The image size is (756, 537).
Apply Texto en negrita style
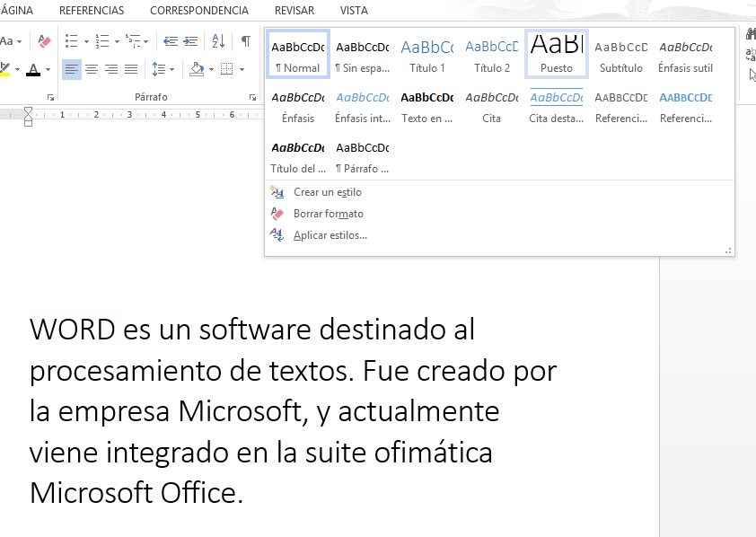pyautogui.click(x=427, y=106)
